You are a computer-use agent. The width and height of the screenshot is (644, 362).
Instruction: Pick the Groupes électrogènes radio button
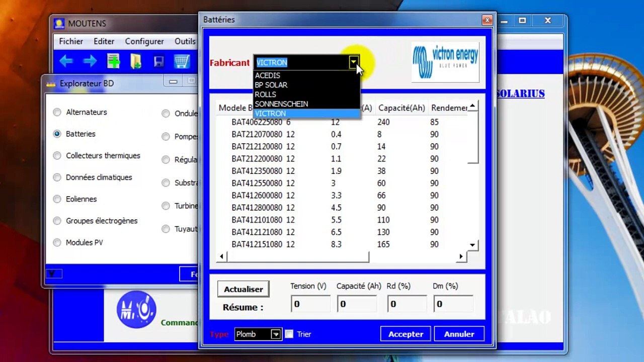(x=57, y=221)
